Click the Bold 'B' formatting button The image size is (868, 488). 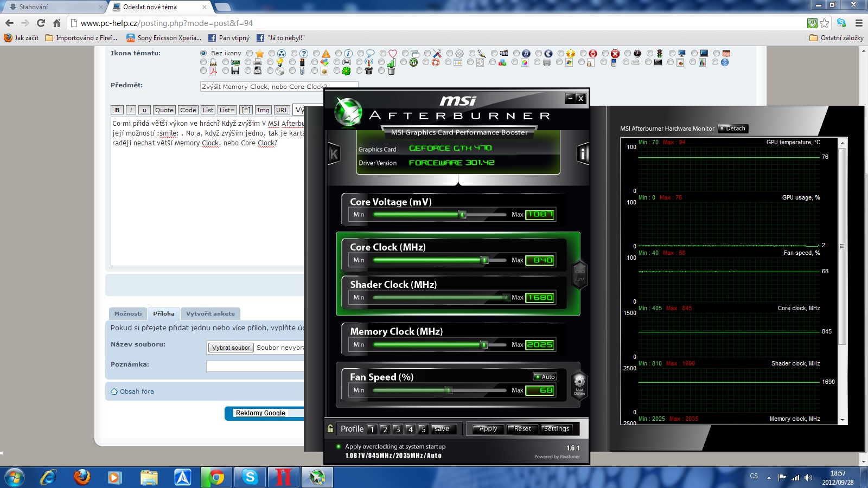coord(117,110)
